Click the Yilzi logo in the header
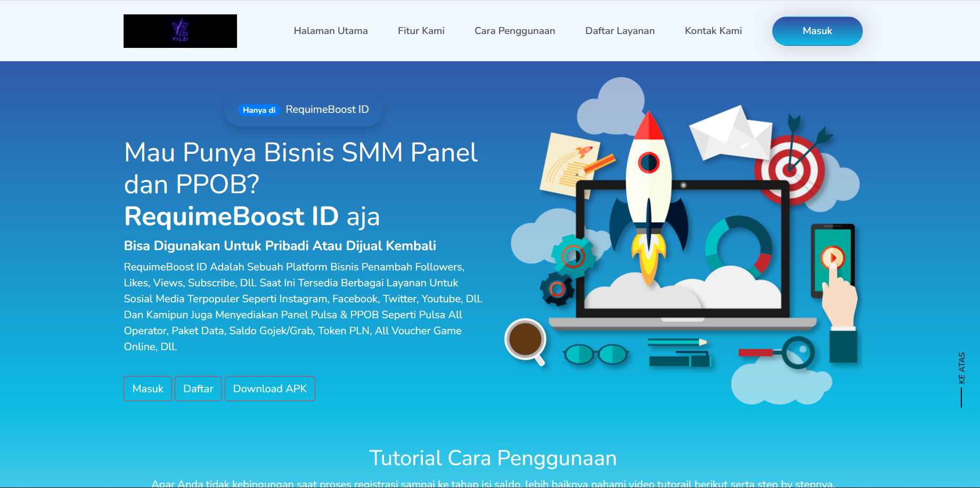The width and height of the screenshot is (980, 488). click(x=180, y=31)
